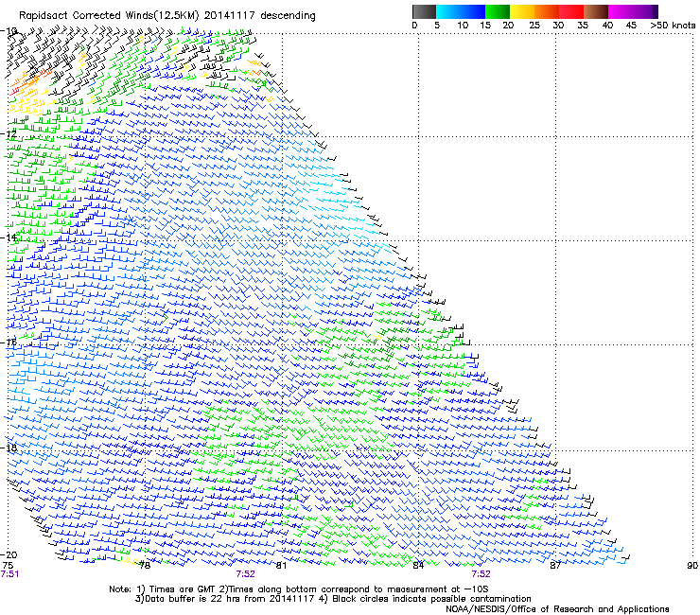Viewport: 700px width, 615px height.
Task: Click the 7:52 time label between 84 and 87
Action: (481, 574)
